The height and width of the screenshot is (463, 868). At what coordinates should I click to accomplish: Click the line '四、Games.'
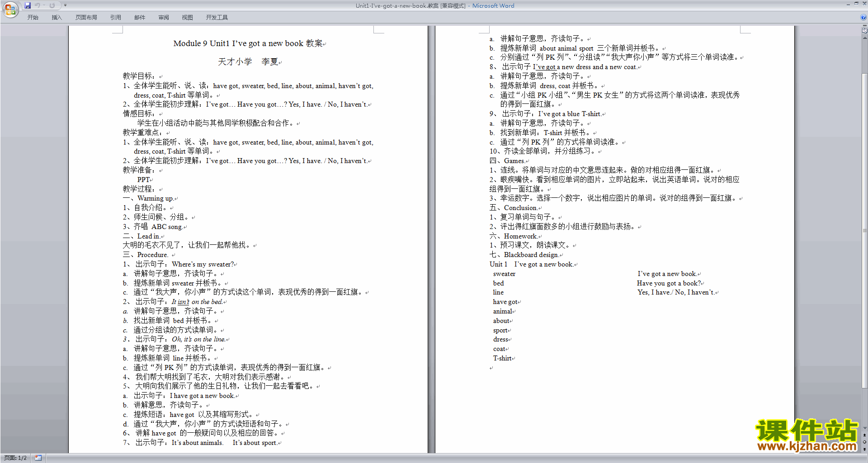click(x=507, y=161)
